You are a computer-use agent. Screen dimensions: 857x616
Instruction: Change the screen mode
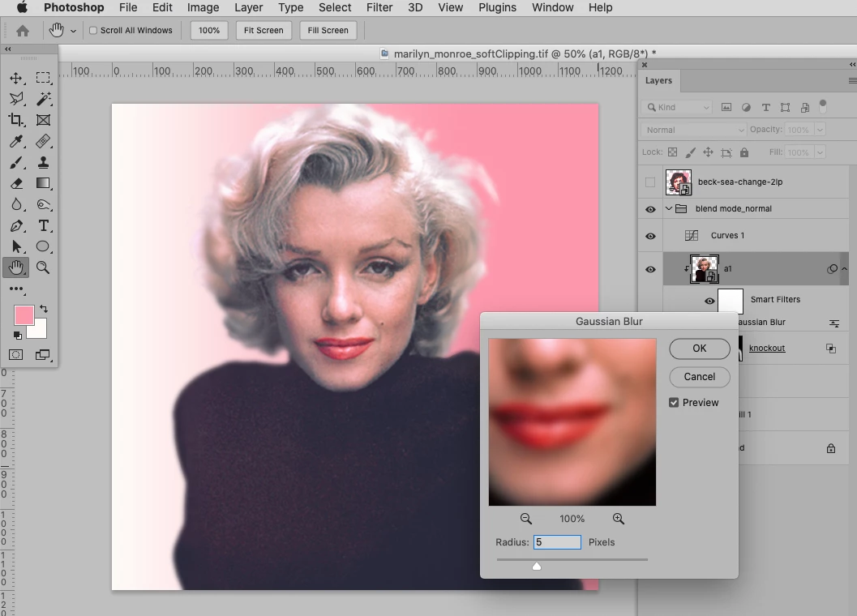[43, 355]
